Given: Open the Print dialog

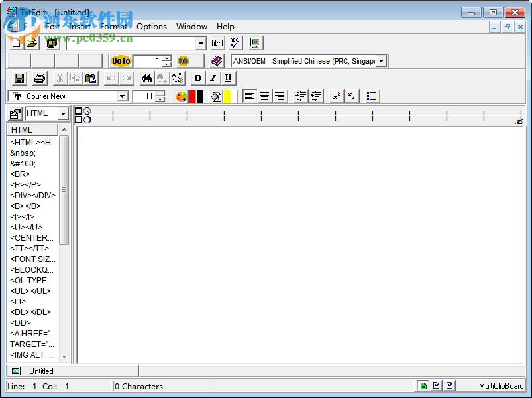Looking at the screenshot, I should pos(39,78).
